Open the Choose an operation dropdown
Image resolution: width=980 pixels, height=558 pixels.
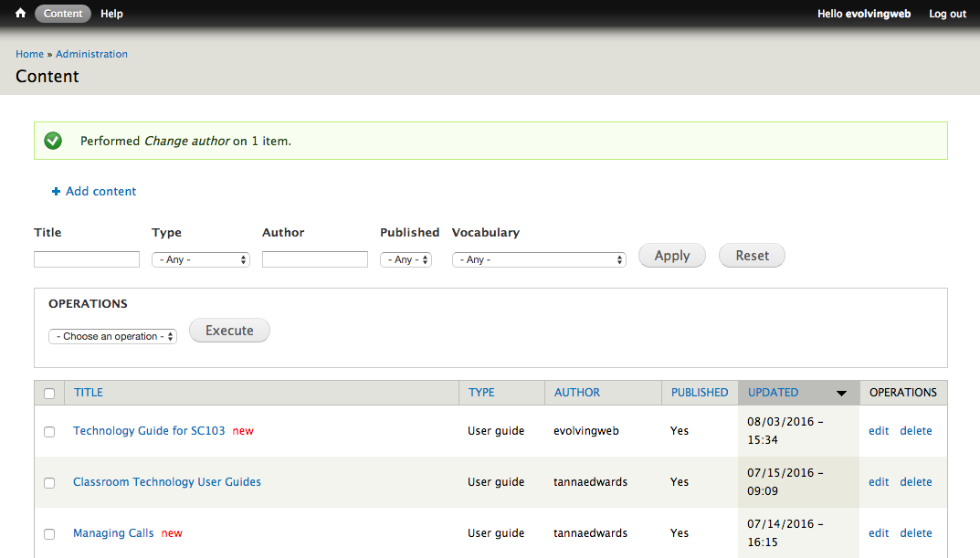[x=112, y=337]
